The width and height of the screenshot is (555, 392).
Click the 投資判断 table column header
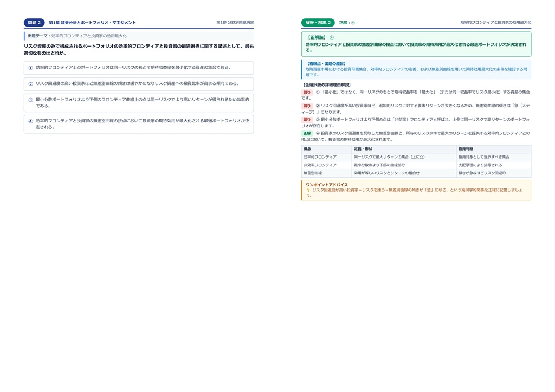point(494,149)
